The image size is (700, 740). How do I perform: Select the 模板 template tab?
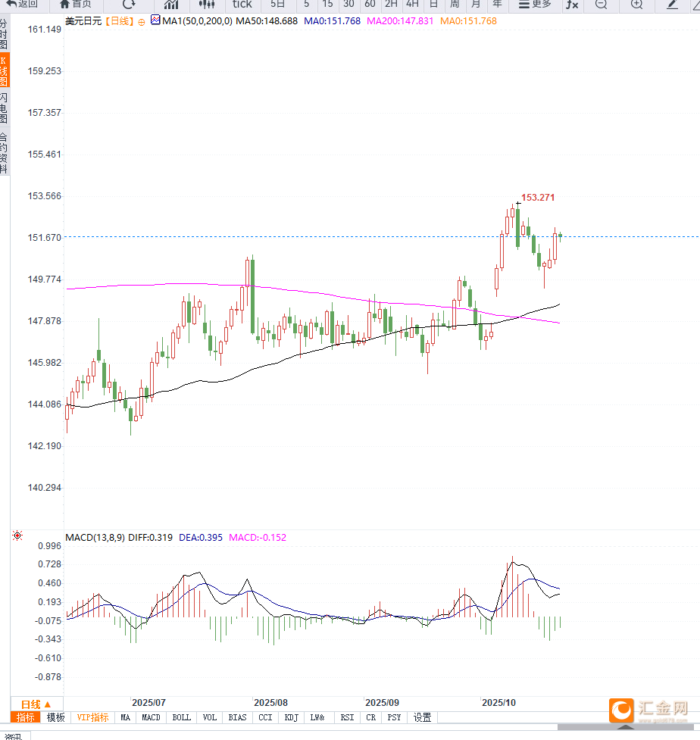[56, 717]
